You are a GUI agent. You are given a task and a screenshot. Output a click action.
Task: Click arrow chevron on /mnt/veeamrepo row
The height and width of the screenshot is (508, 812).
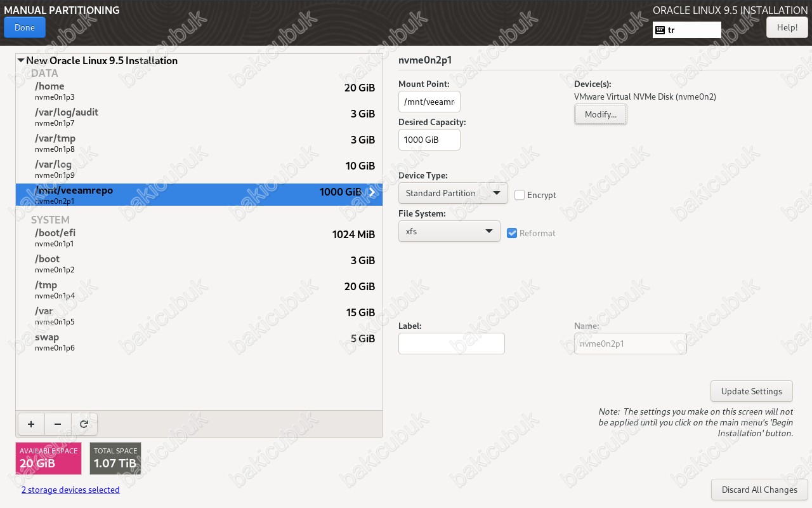pos(372,192)
